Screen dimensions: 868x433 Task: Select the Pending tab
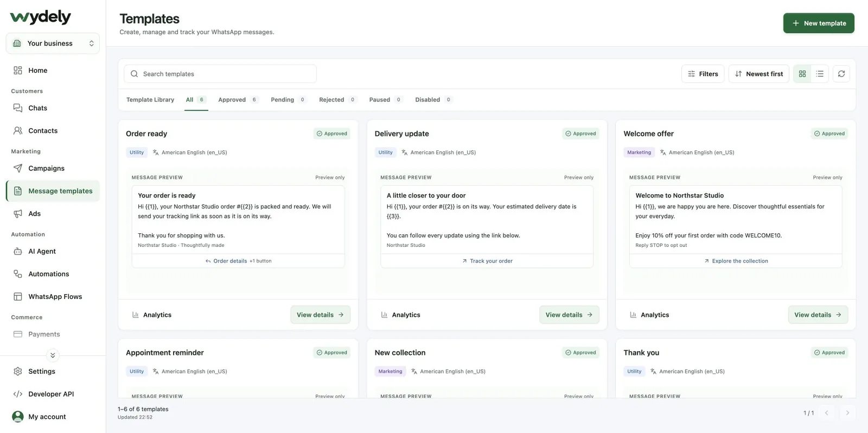coord(288,100)
